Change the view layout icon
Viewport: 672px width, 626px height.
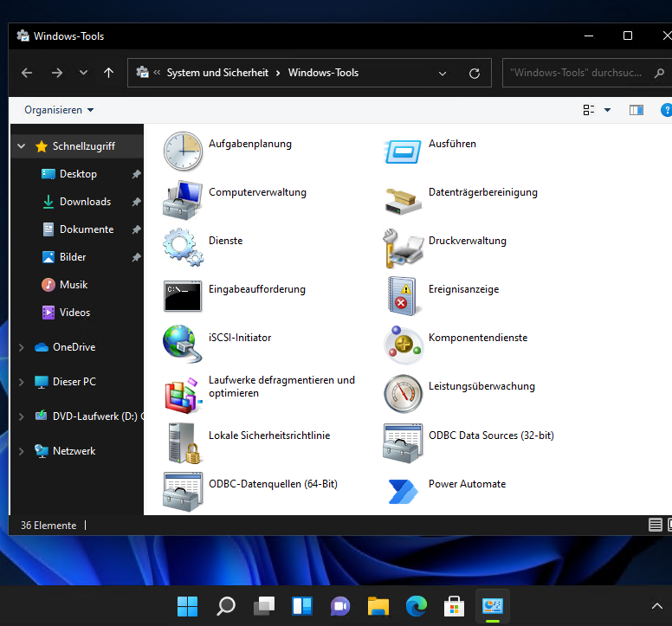(x=588, y=110)
